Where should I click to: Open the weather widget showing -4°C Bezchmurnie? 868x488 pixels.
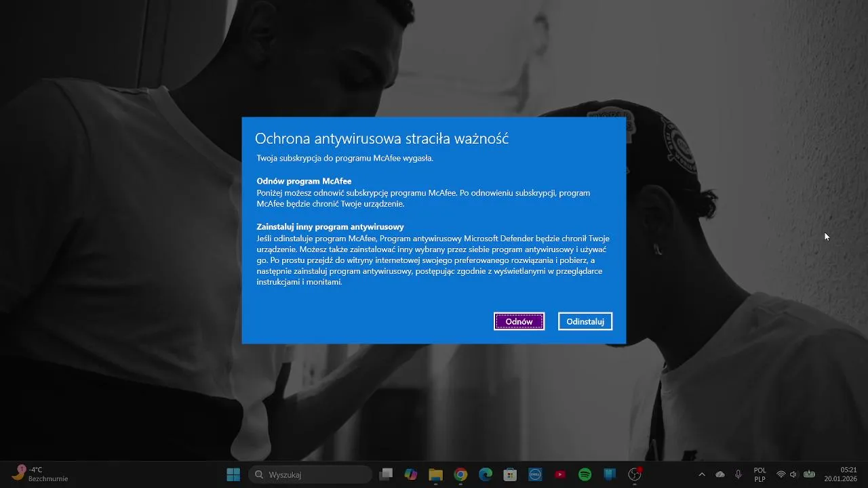(x=41, y=474)
